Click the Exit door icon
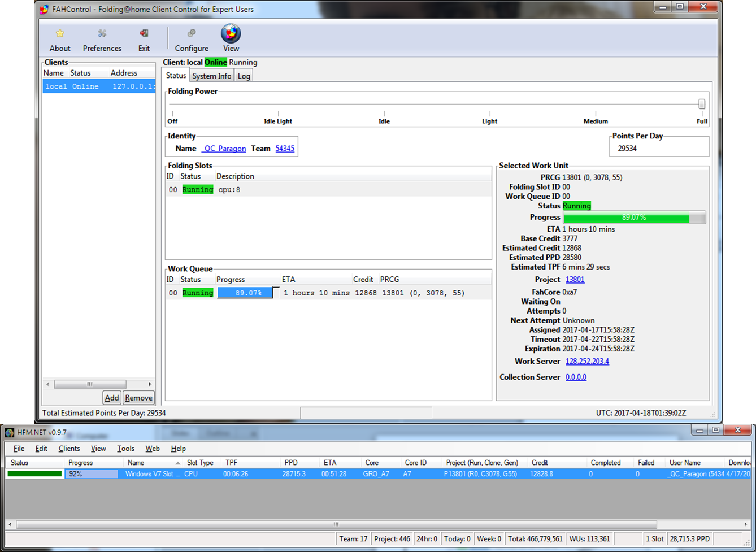 [144, 33]
